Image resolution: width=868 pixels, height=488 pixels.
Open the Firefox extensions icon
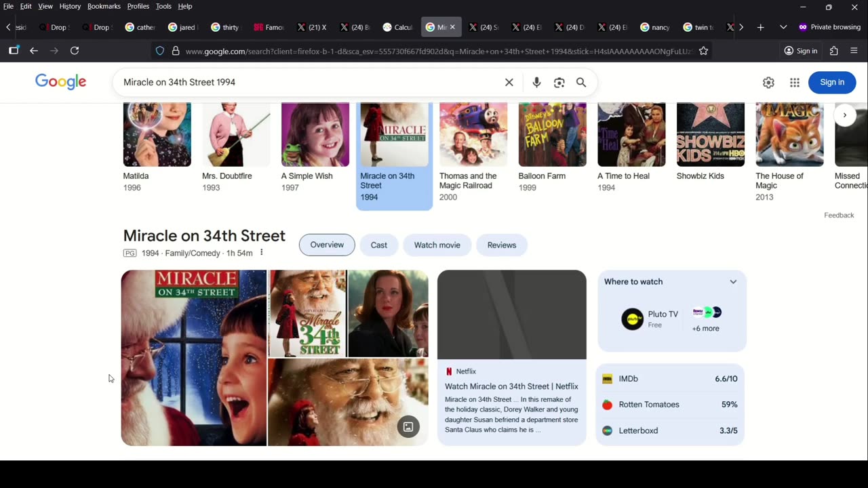834,51
